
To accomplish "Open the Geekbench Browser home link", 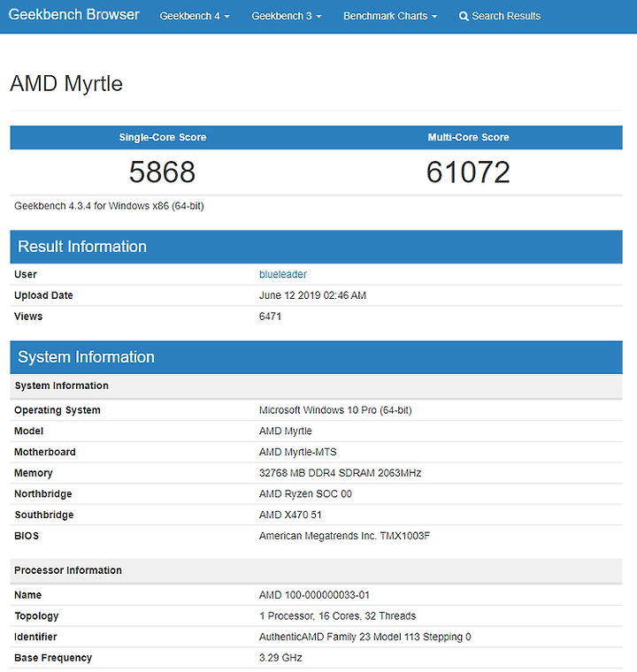I will (73, 15).
